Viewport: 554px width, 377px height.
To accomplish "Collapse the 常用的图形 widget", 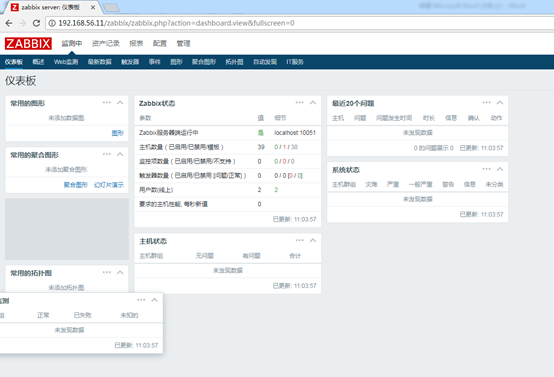I will (x=120, y=102).
